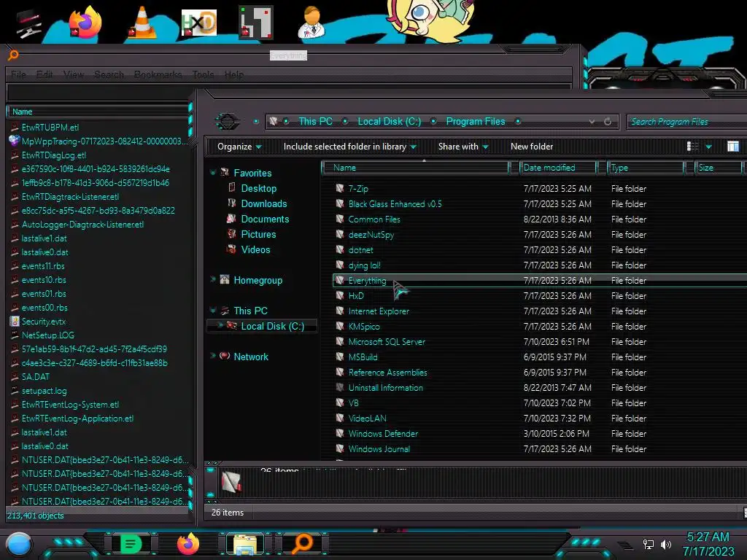Select Windows Defender folder
The image size is (747, 560).
(540, 433)
